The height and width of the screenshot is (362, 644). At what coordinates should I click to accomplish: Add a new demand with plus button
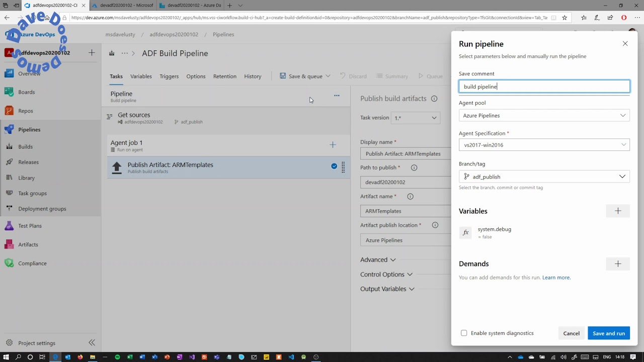tap(618, 264)
